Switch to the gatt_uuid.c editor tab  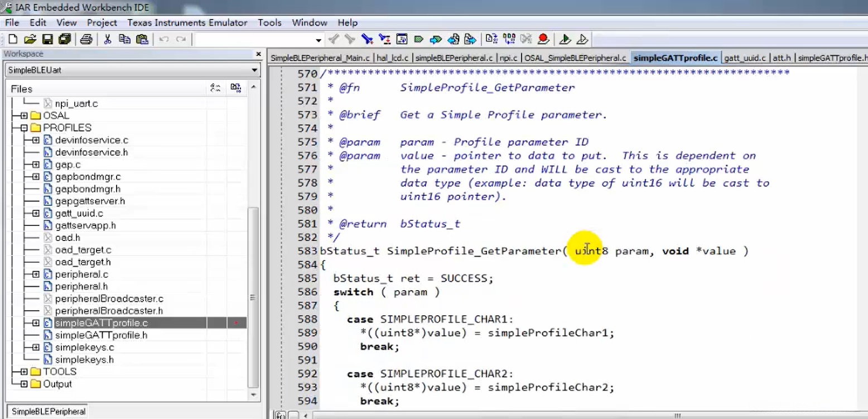point(745,58)
